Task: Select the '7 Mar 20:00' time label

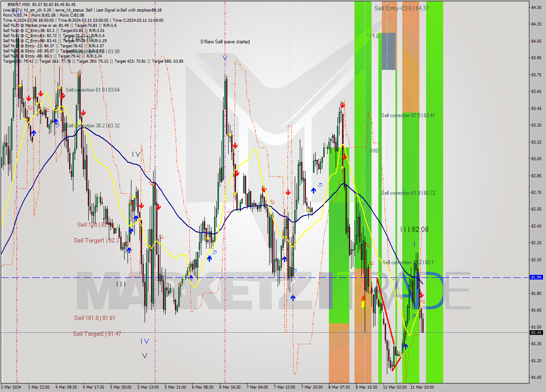Action: (312, 387)
